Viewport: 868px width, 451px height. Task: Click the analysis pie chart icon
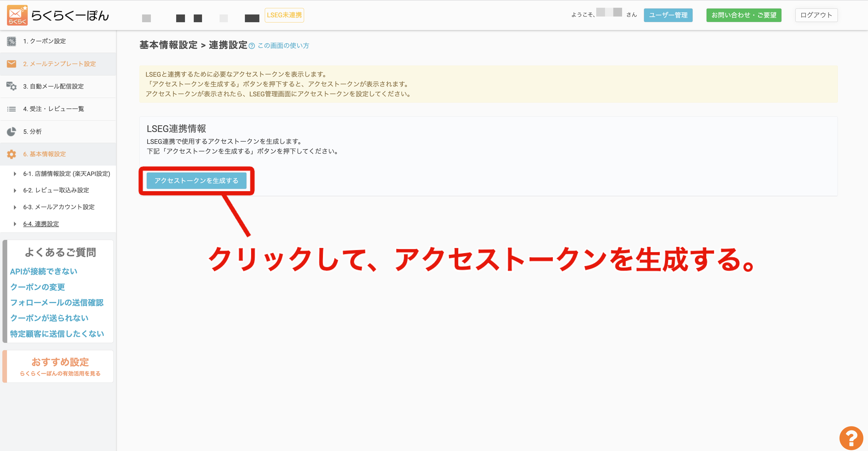(x=11, y=132)
